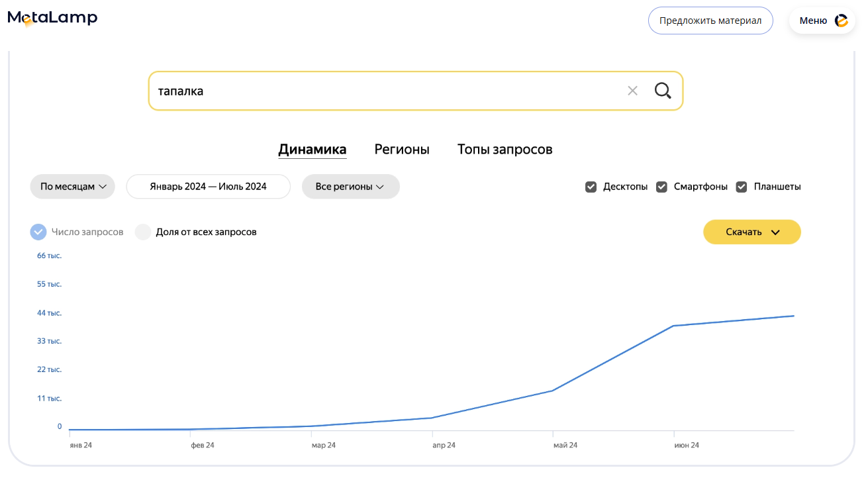
Task: Uncheck the Планшеты checkbox
Action: 742,187
